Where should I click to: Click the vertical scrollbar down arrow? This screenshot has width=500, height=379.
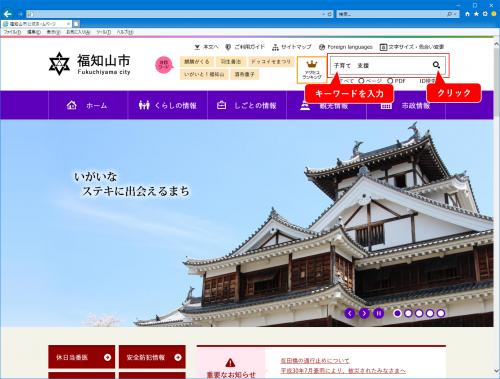(497, 370)
